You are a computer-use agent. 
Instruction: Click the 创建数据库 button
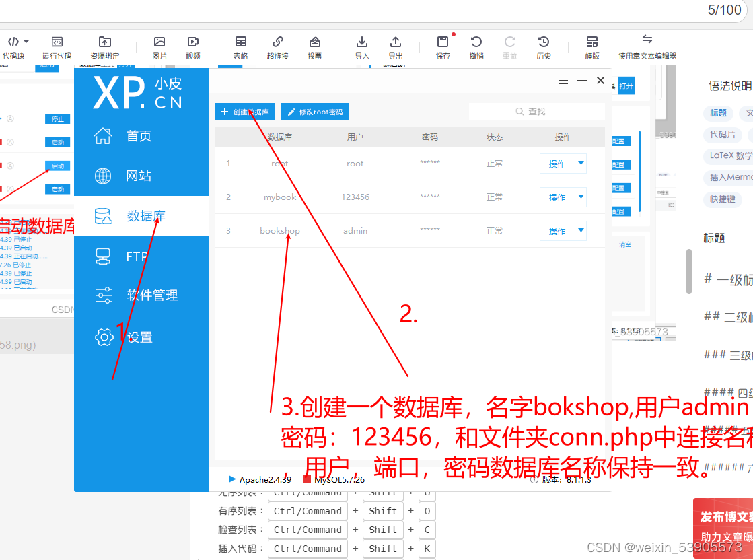pos(245,112)
